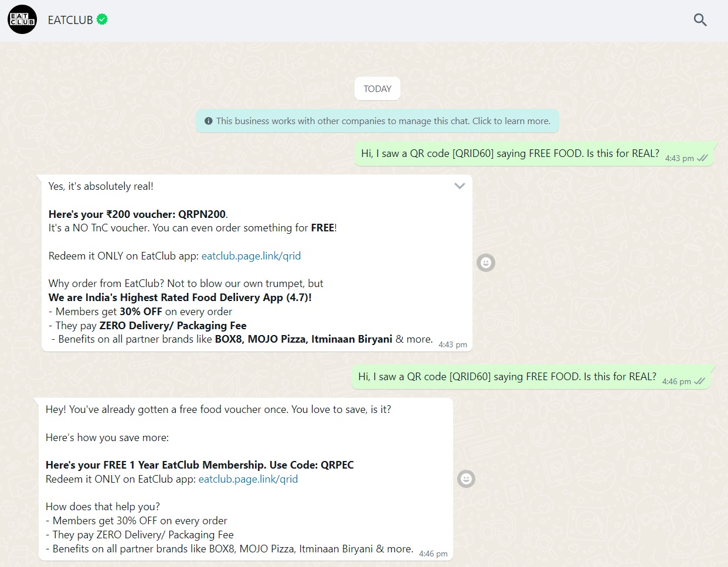
Task: React to the ₹200 voucher message with emoji
Action: (x=486, y=262)
